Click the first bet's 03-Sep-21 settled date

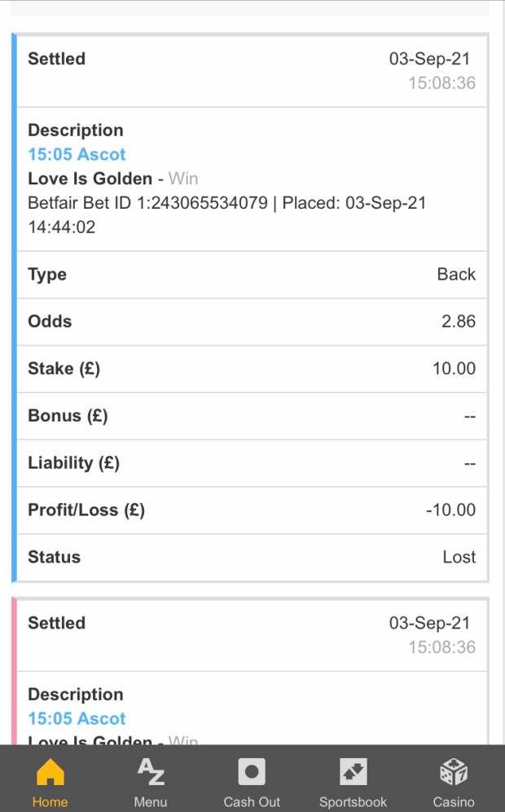coord(429,59)
